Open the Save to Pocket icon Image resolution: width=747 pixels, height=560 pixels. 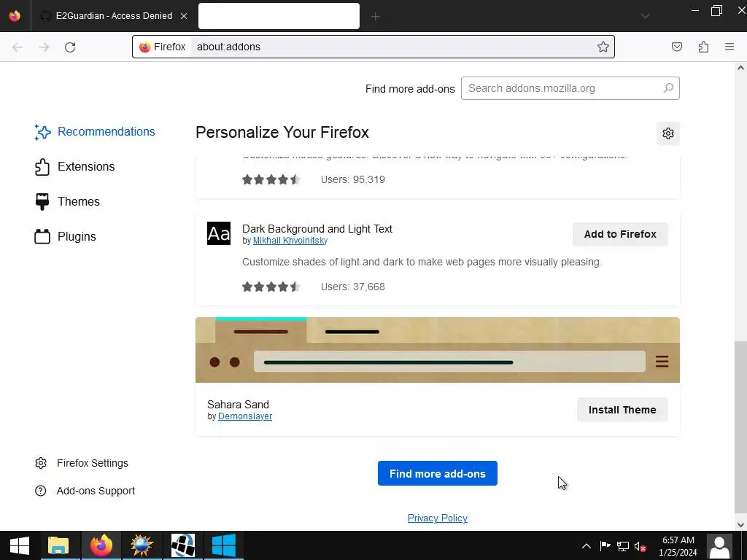(x=676, y=47)
